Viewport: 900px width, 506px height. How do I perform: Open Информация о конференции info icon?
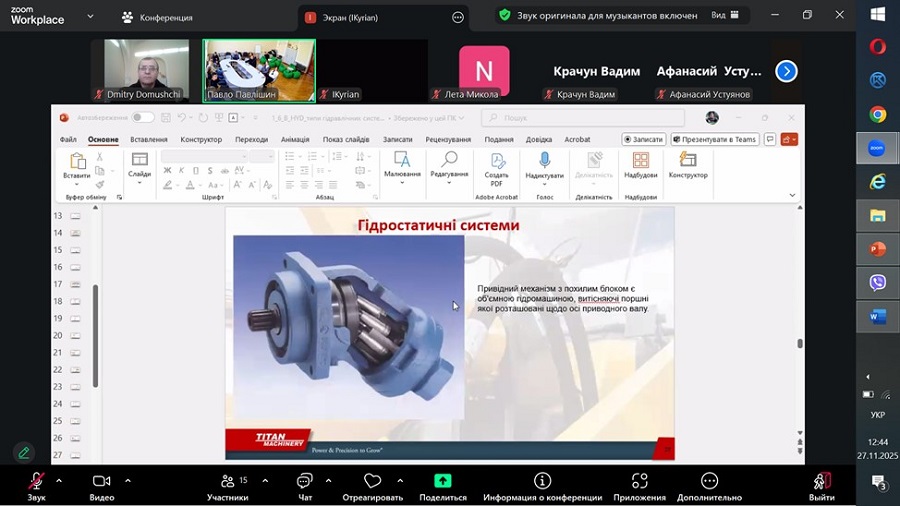point(542,481)
